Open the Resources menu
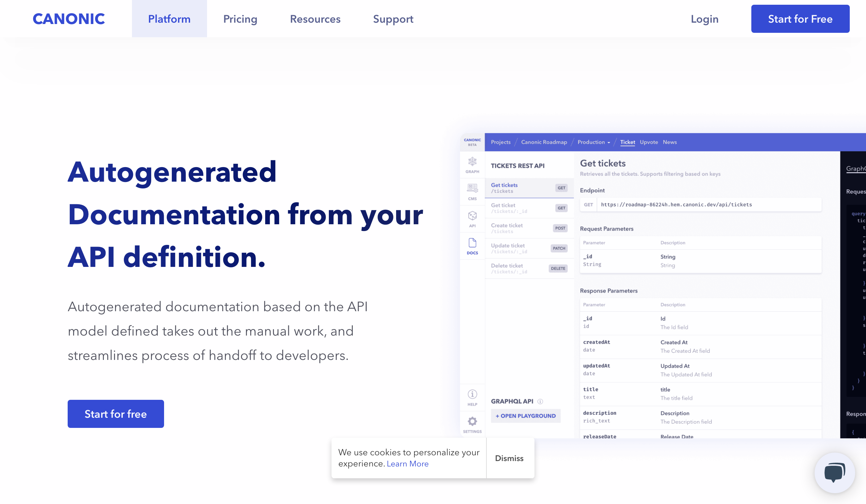The height and width of the screenshot is (504, 866). tap(315, 19)
